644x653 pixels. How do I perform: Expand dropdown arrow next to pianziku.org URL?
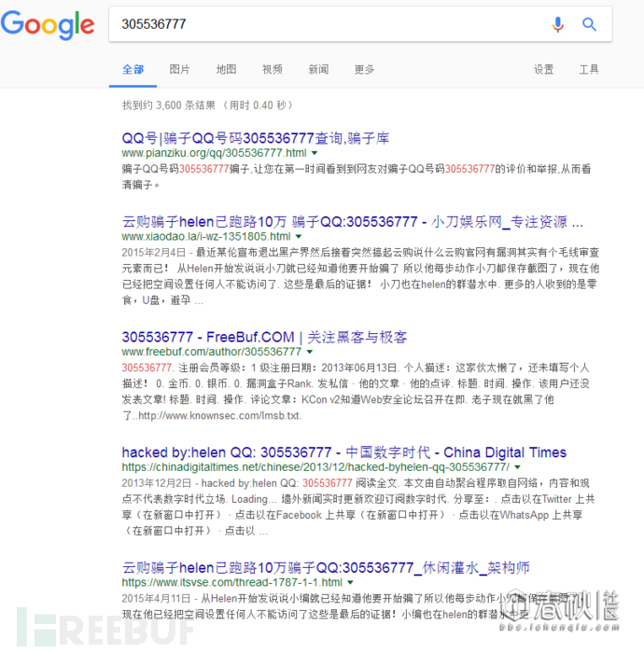pos(315,153)
